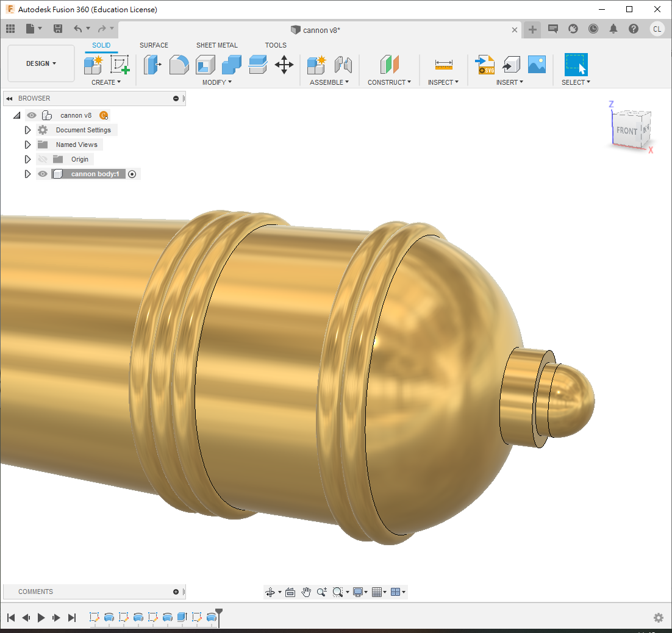Open the MODIFY menu dropdown
The width and height of the screenshot is (672, 633).
click(x=216, y=82)
